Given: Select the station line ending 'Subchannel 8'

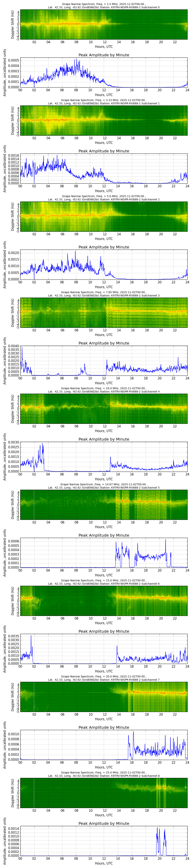Looking at the screenshot, I should pos(104,776).
